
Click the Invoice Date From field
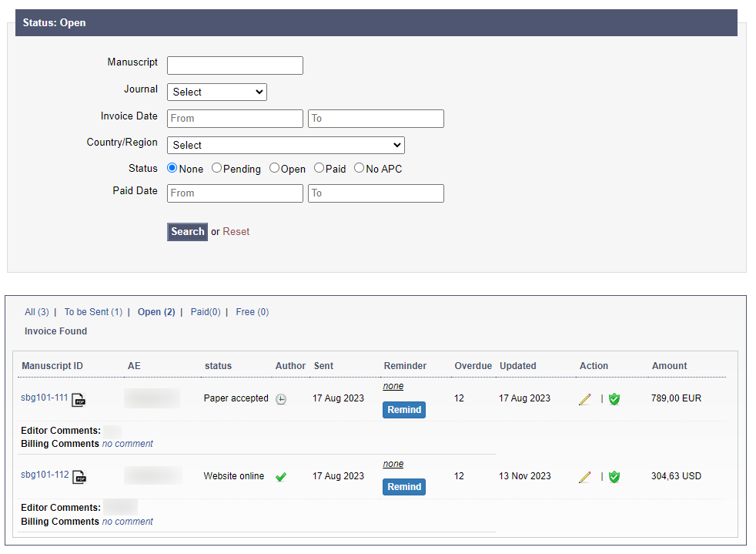pyautogui.click(x=235, y=119)
